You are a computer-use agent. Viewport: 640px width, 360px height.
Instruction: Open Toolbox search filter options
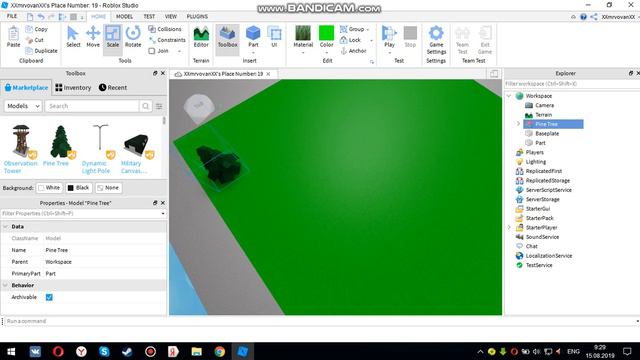[159, 106]
